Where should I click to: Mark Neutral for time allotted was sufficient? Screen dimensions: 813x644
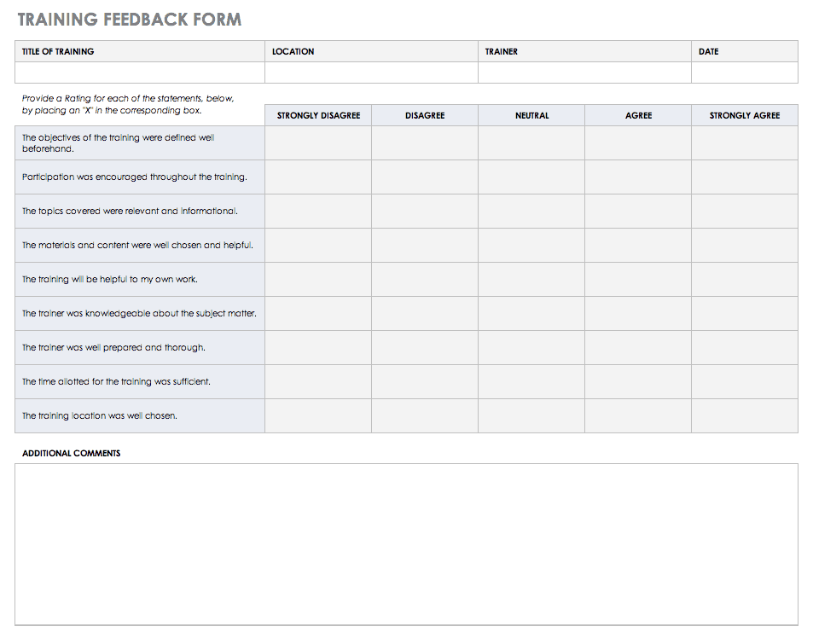(531, 382)
